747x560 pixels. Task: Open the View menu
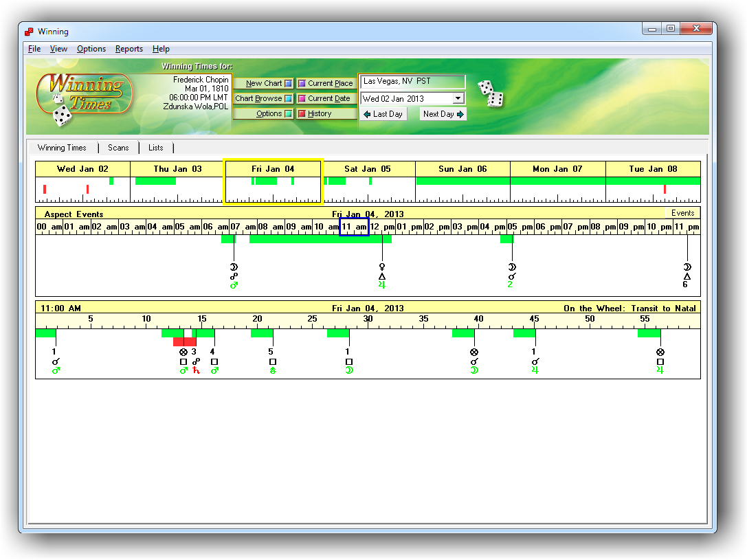pyautogui.click(x=58, y=49)
